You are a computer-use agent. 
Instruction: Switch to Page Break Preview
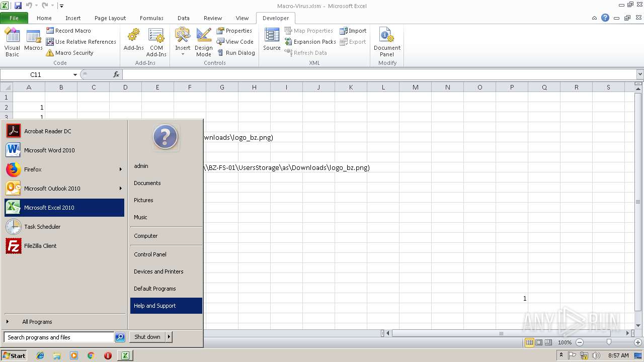(x=548, y=342)
